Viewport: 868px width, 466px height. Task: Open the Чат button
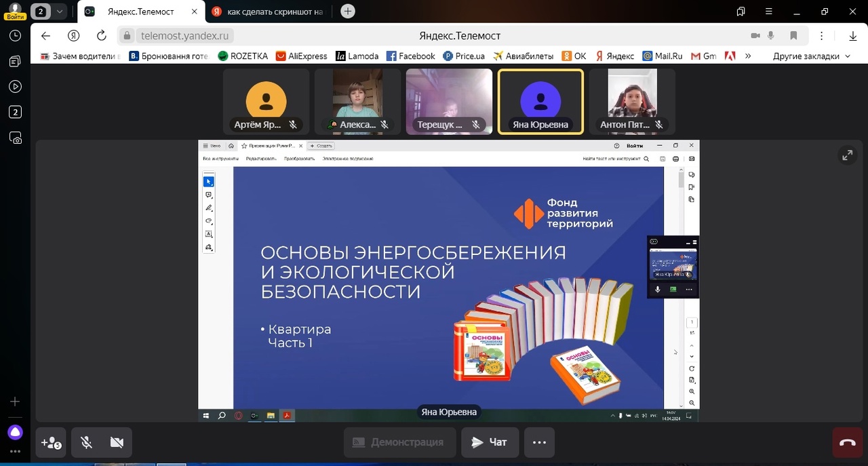coord(490,442)
